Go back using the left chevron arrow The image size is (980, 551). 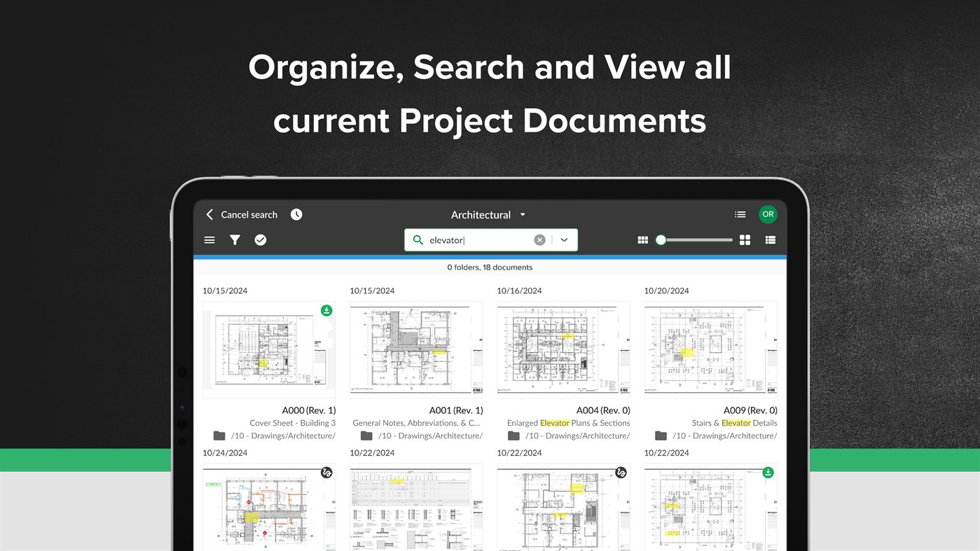point(209,214)
